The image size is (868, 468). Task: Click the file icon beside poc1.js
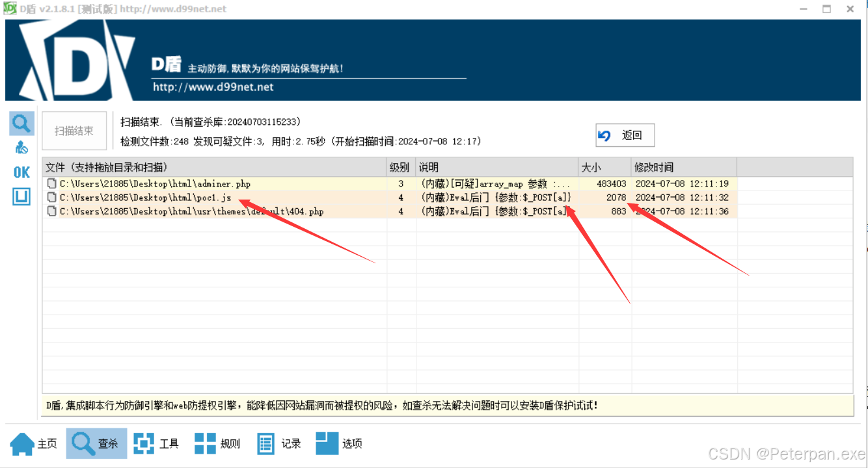tap(51, 198)
